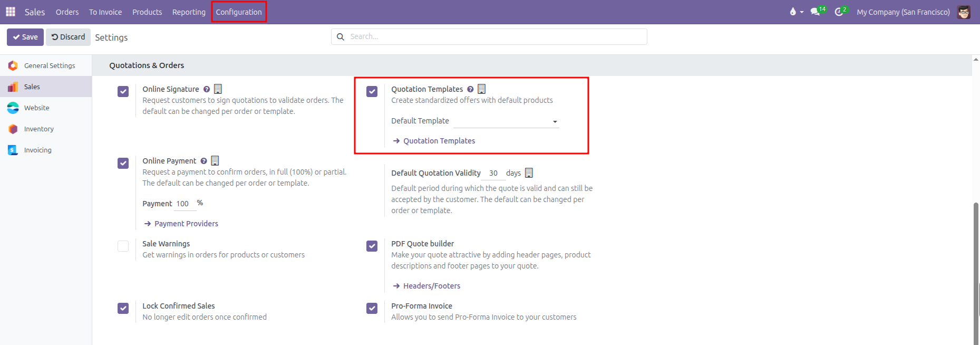Click company building icon beside Default Quotation Validity
Screen dimensions: 980x345
529,172
